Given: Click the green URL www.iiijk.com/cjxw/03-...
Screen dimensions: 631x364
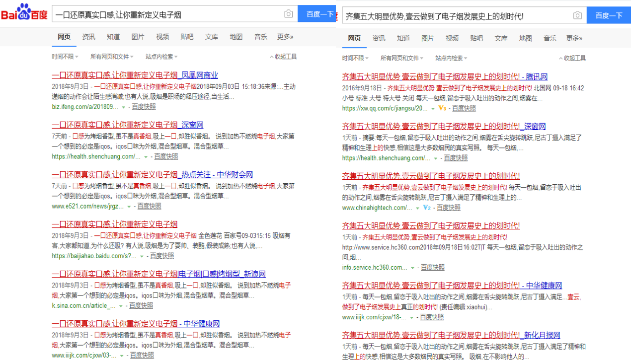Looking at the screenshot, I should (x=84, y=356).
